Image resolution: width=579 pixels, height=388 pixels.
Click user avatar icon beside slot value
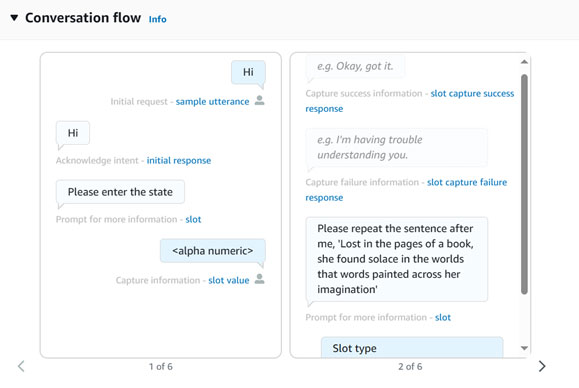pos(260,279)
